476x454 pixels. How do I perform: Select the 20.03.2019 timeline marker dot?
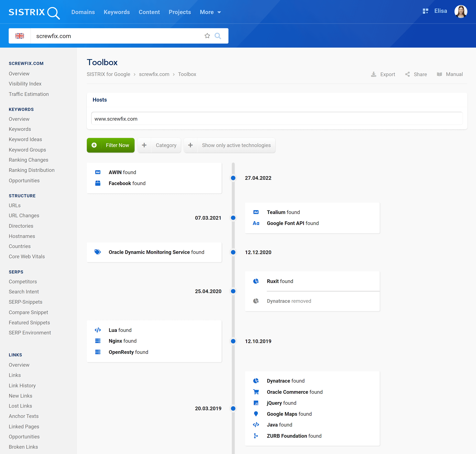pyautogui.click(x=233, y=408)
